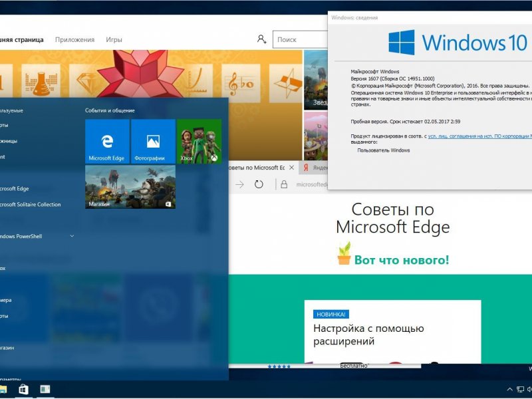Select the Windows PowerShell entry in Start
Viewport: 532px width, 399px height.
[x=21, y=236]
